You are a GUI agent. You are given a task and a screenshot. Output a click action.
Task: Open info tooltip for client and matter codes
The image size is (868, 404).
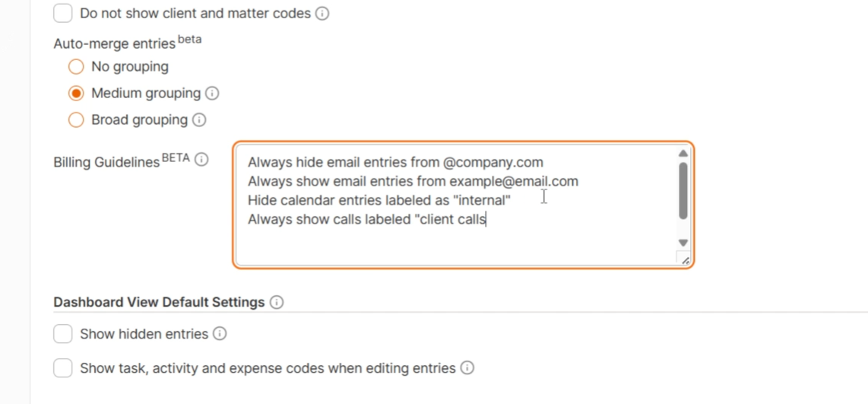point(322,14)
